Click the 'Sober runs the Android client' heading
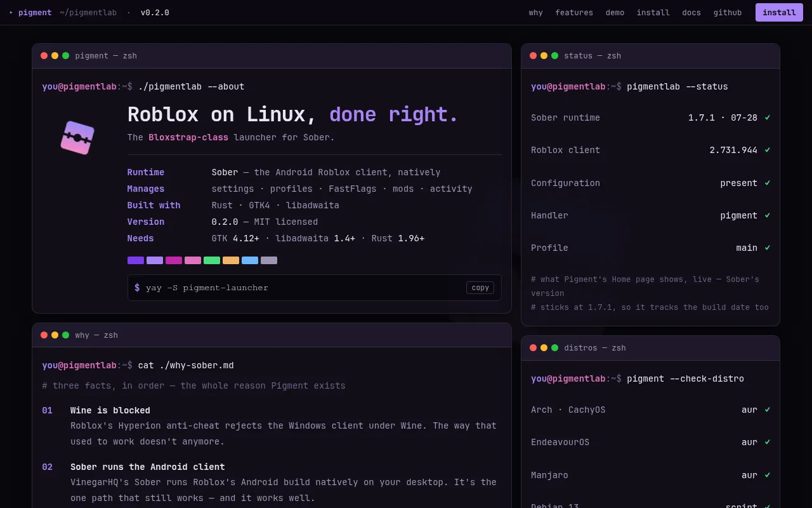 (148, 467)
